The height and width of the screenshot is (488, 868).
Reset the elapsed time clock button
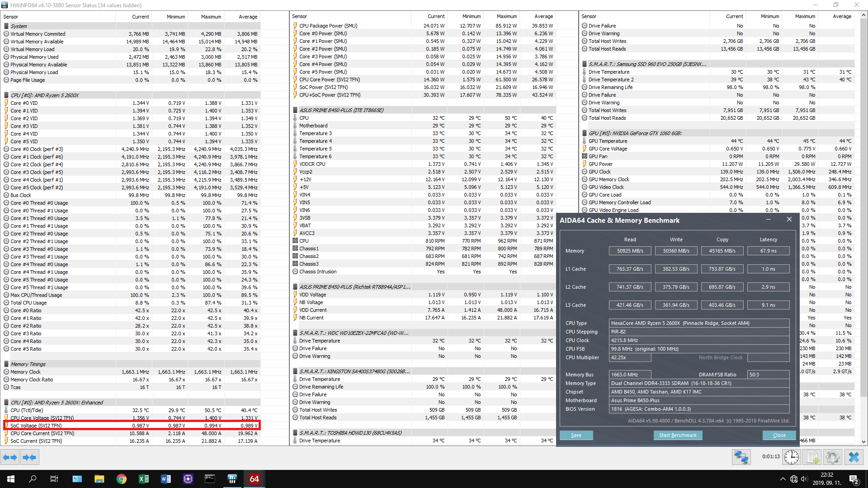[x=791, y=457]
